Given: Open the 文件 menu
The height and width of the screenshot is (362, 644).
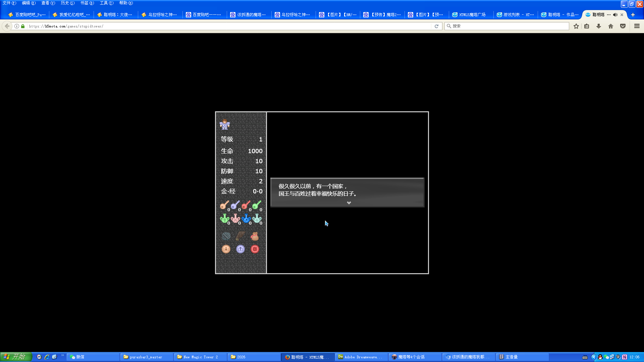Looking at the screenshot, I should (9, 3).
